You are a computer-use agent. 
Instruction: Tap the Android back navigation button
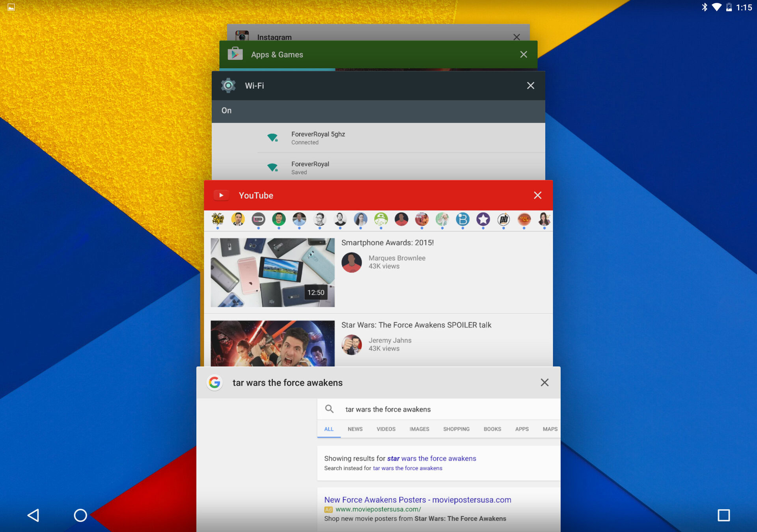click(34, 515)
